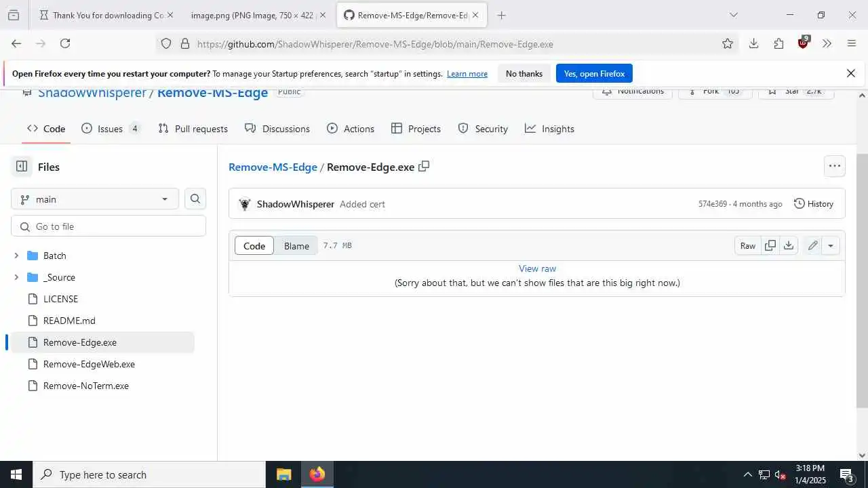Viewport: 868px width, 488px height.
Task: Click the site padlock icon
Action: [x=184, y=43]
